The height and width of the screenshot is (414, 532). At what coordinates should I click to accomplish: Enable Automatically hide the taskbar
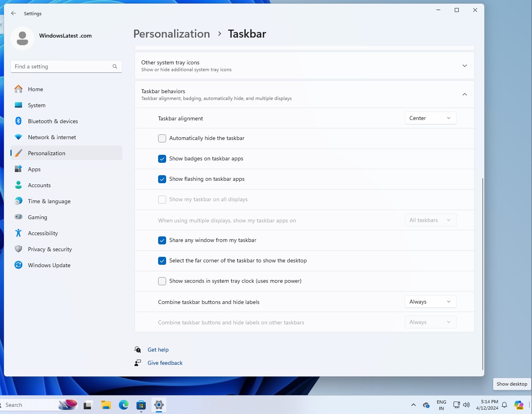click(162, 138)
